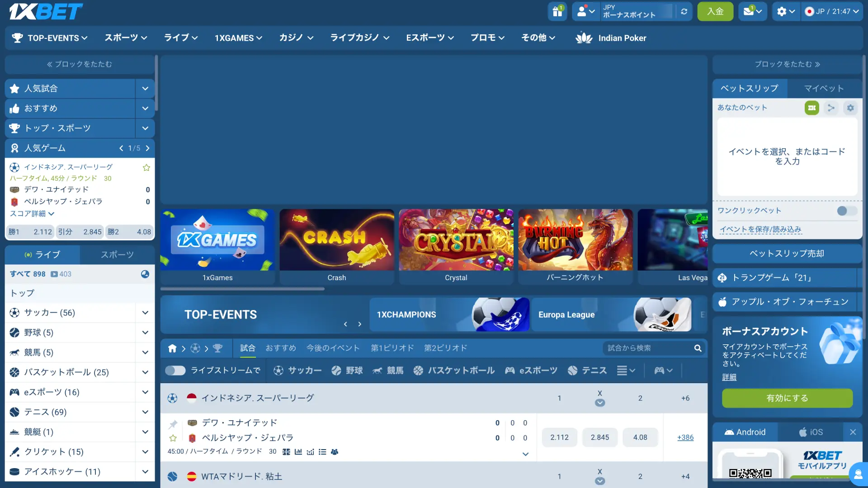
Task: Click the green 入金 button
Action: point(715,11)
